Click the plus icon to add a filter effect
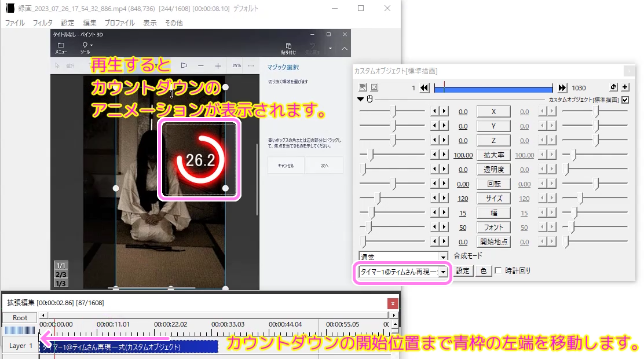 [x=625, y=87]
